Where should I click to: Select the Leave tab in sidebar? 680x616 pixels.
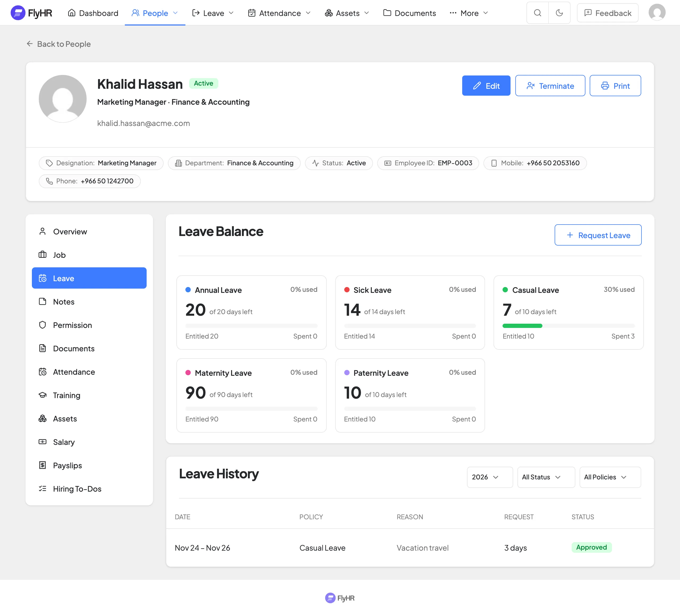(x=89, y=278)
